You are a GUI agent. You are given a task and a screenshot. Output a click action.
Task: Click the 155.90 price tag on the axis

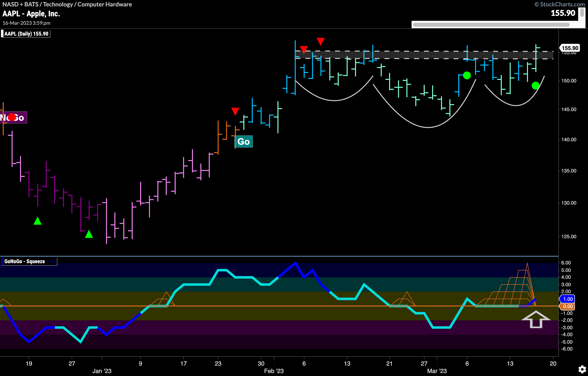[569, 48]
